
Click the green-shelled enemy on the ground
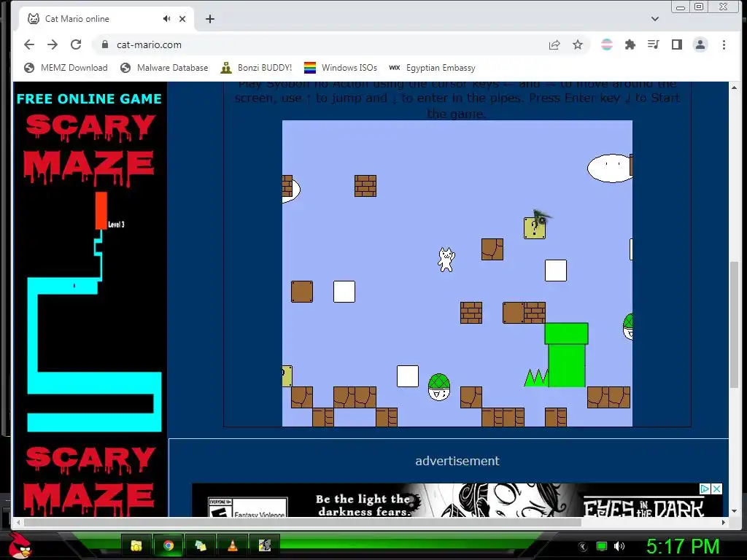pyautogui.click(x=438, y=387)
